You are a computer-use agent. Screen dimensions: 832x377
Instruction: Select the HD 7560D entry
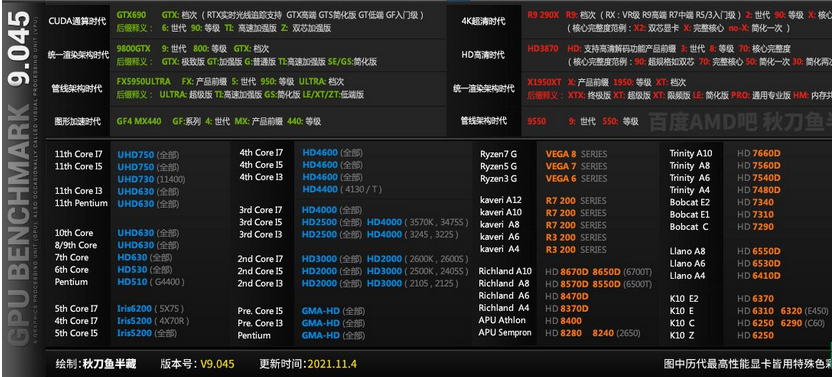click(759, 166)
